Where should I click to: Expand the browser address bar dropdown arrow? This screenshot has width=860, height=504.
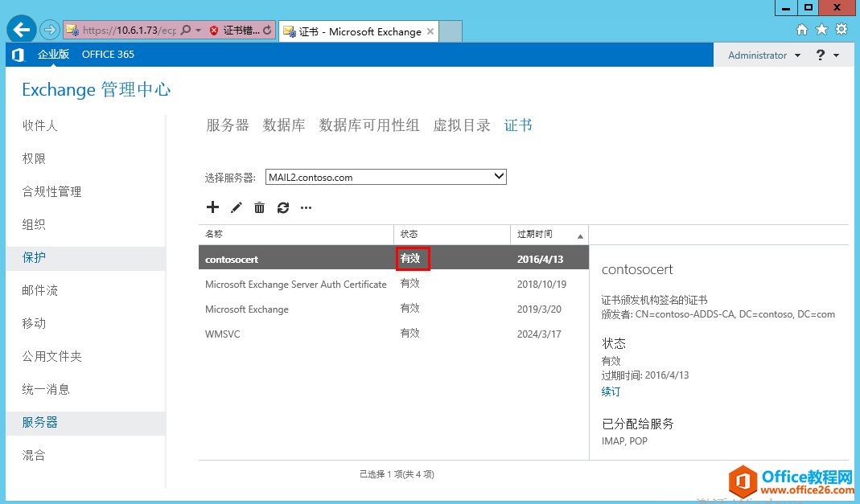pos(199,28)
